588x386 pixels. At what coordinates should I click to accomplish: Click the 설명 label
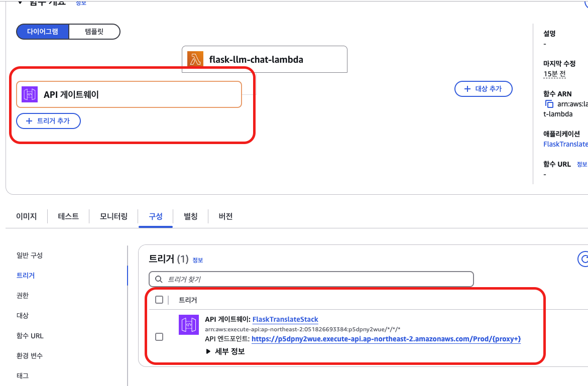coord(549,33)
